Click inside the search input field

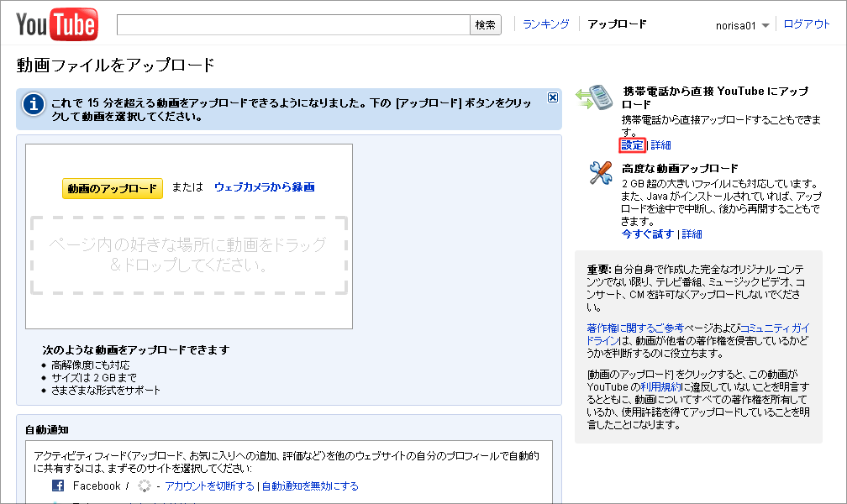pos(293,25)
